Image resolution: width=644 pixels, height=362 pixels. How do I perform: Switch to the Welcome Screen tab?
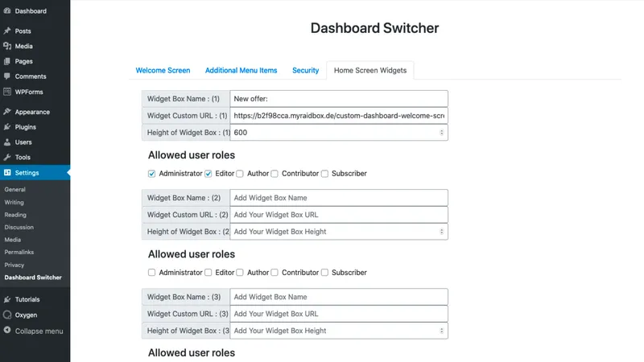click(x=163, y=70)
